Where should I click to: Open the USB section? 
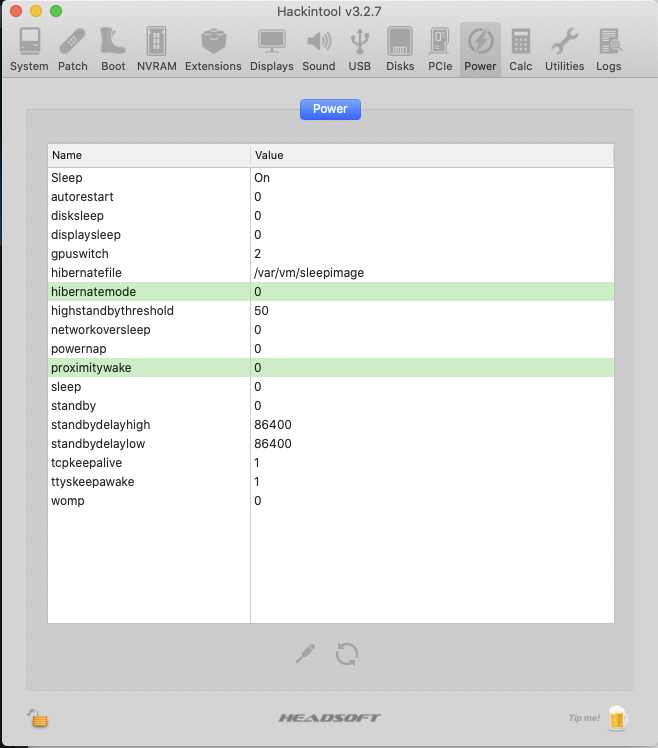(x=359, y=50)
